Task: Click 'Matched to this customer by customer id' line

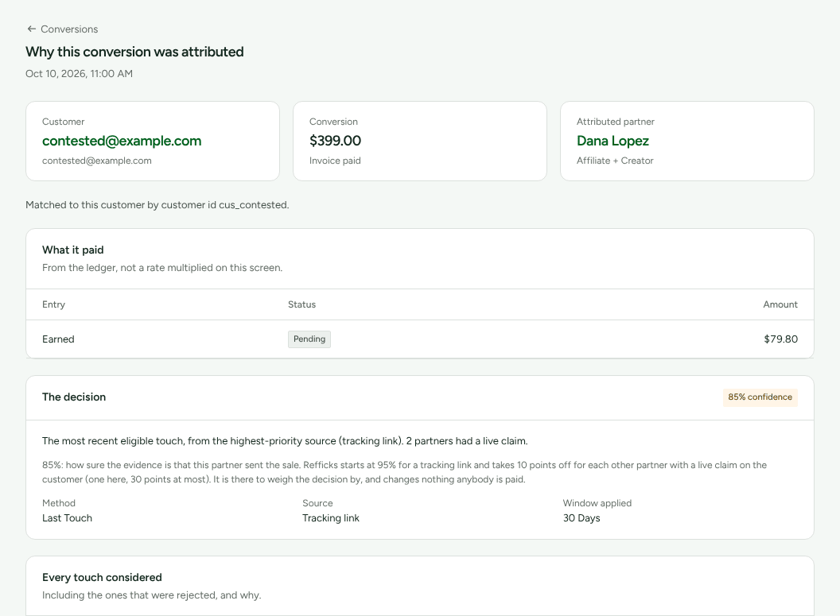Action: click(x=157, y=205)
